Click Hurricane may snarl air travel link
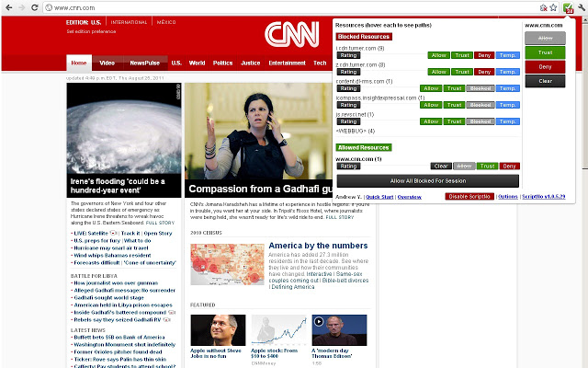588x368 pixels. [111, 248]
